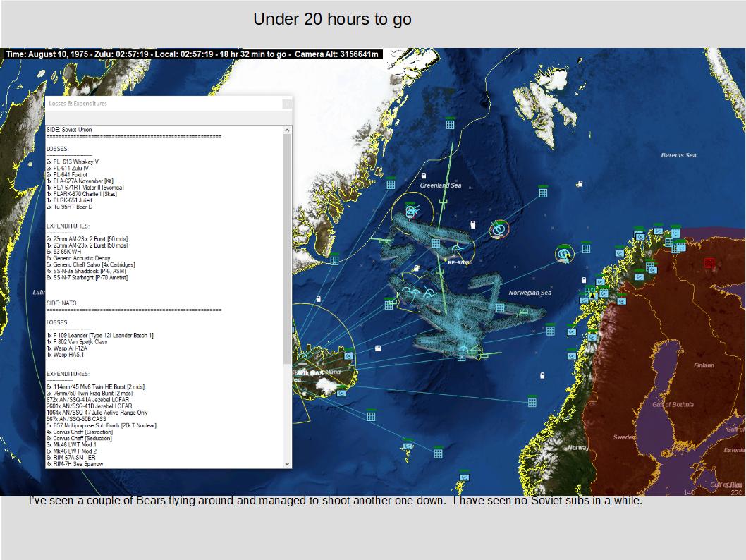The height and width of the screenshot is (560, 746).
Task: Select grid unit icon at Greenland's large eastern fjord
Action: click(x=334, y=260)
